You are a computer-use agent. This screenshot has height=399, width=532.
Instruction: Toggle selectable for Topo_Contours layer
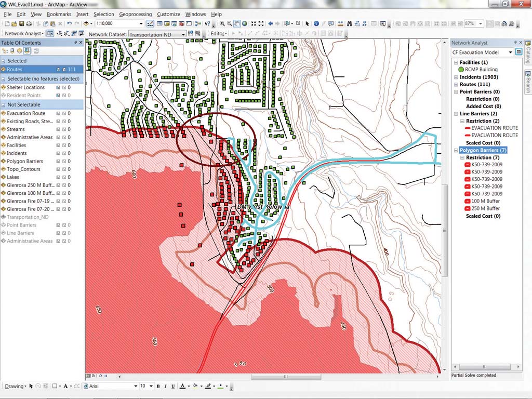(58, 169)
